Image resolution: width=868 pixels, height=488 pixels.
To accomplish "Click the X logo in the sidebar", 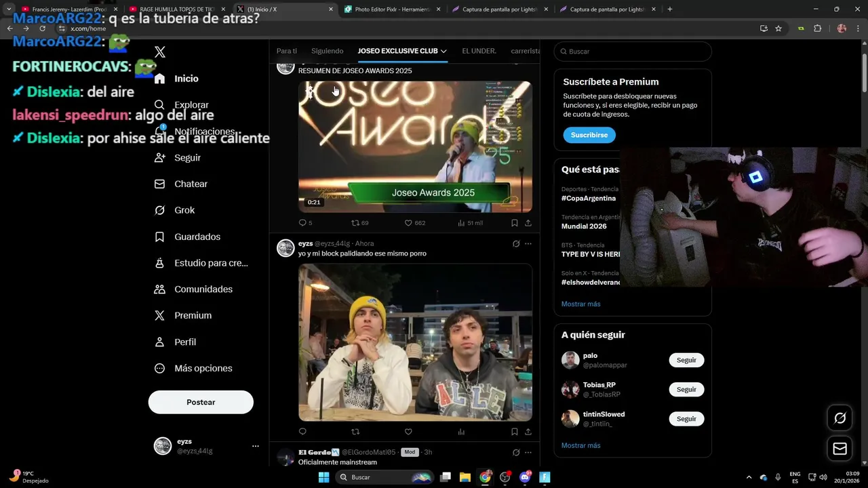I will (x=160, y=52).
